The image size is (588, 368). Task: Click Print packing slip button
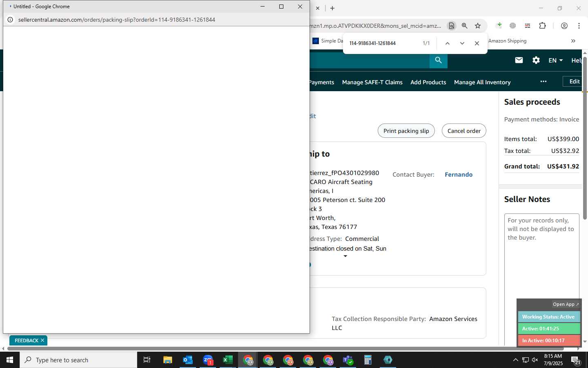406,131
